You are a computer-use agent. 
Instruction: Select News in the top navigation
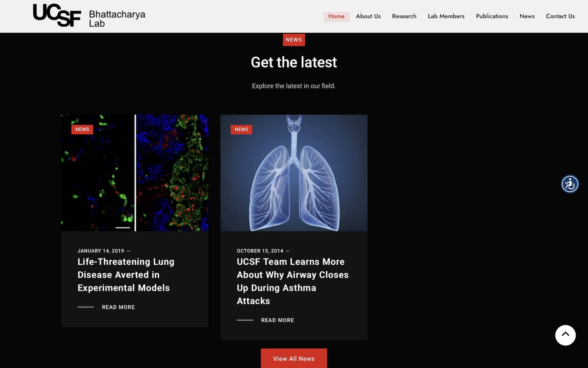point(527,16)
